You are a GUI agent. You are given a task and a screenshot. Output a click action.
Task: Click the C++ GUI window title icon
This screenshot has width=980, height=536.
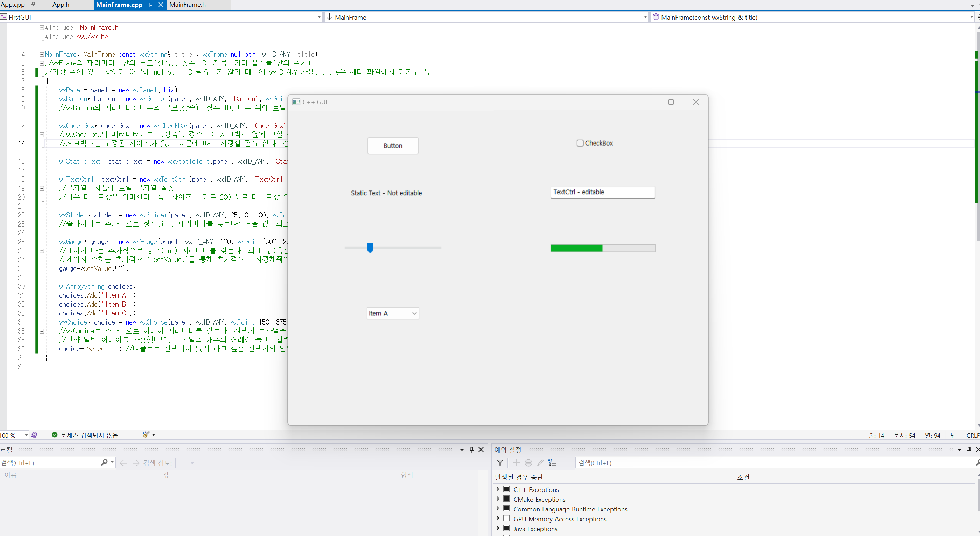(296, 102)
